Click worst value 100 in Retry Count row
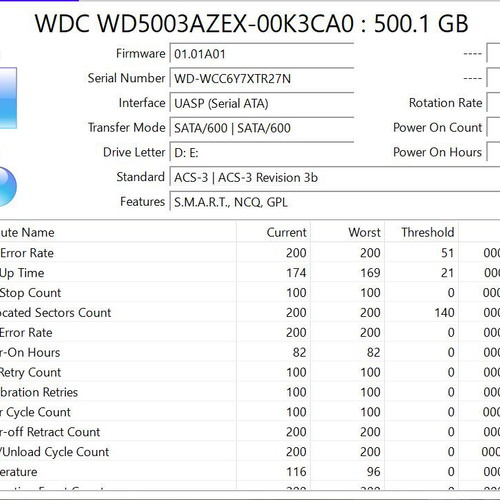The height and width of the screenshot is (500, 500). [370, 372]
